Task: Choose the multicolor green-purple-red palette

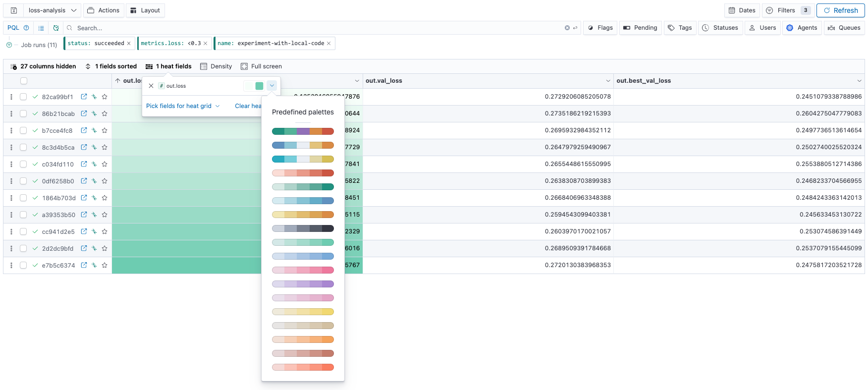Action: click(303, 131)
